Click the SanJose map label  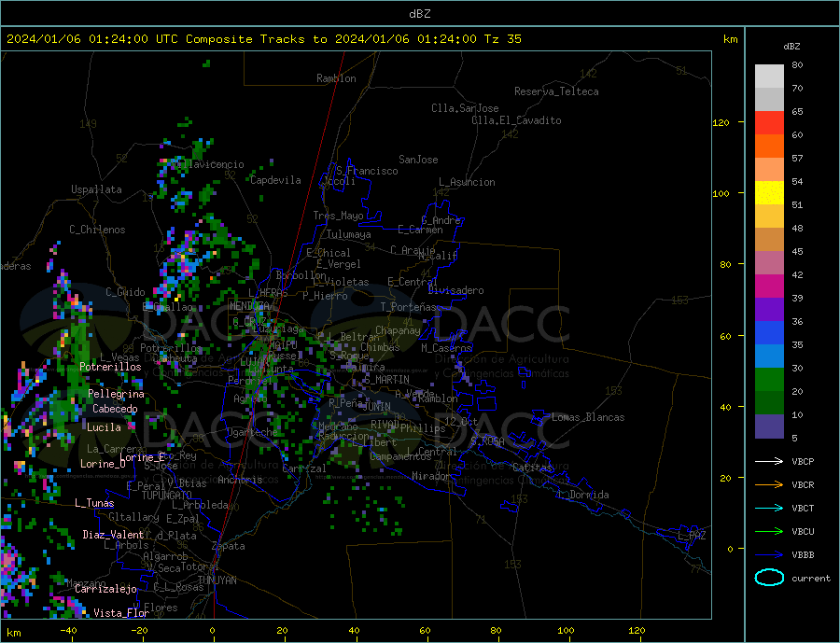pos(418,160)
